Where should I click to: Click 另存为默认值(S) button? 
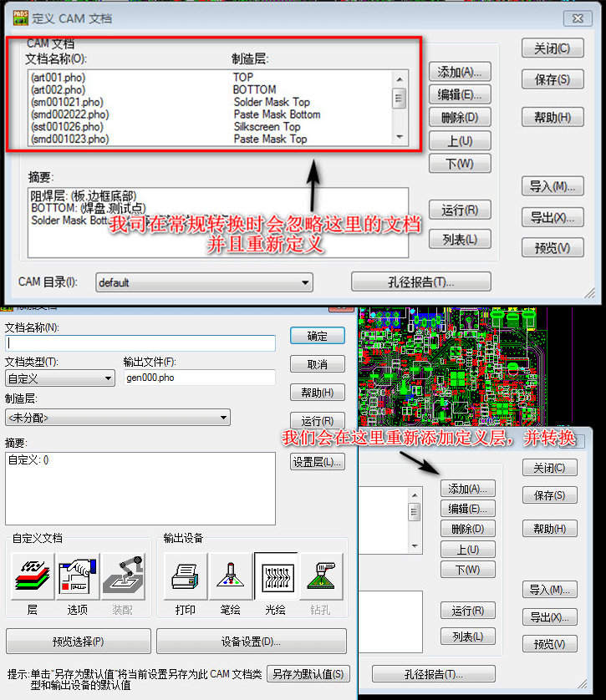[x=310, y=674]
